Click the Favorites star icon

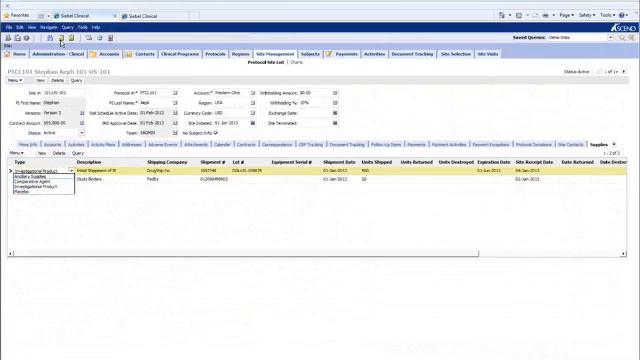coord(6,16)
